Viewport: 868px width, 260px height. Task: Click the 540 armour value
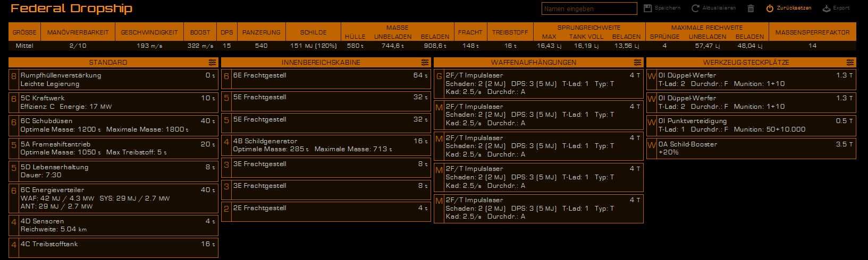click(x=261, y=46)
